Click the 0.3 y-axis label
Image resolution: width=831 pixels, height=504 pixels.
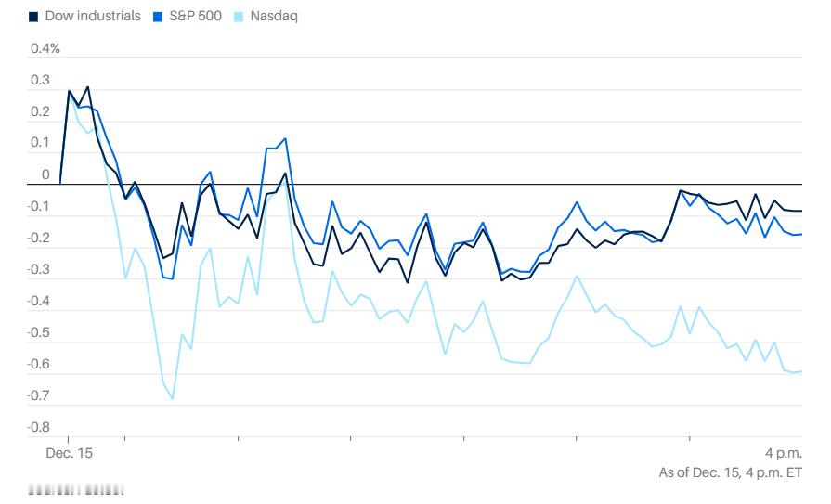click(x=40, y=80)
